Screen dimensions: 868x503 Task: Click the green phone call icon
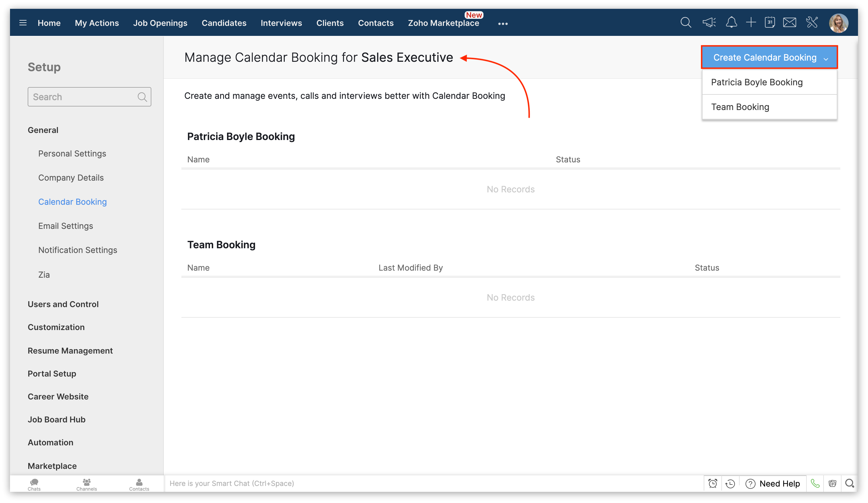(x=815, y=483)
